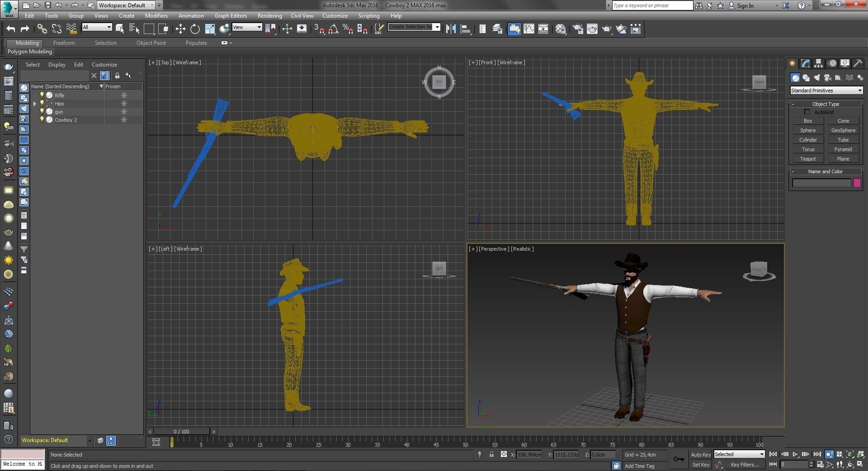Switch to the Object Paint ribbon tab
This screenshot has width=868, height=471.
click(151, 43)
